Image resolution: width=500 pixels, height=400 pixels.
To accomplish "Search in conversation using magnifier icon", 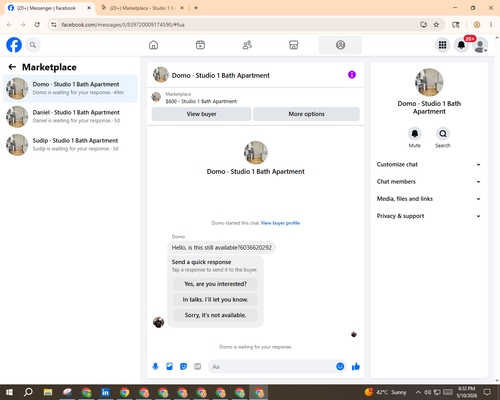I will [443, 134].
